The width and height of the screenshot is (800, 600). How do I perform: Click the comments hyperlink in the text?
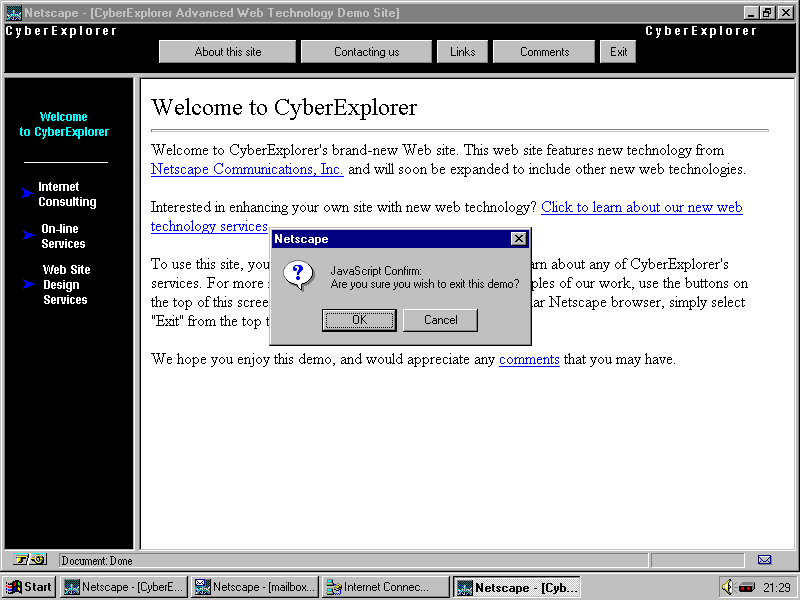[529, 359]
